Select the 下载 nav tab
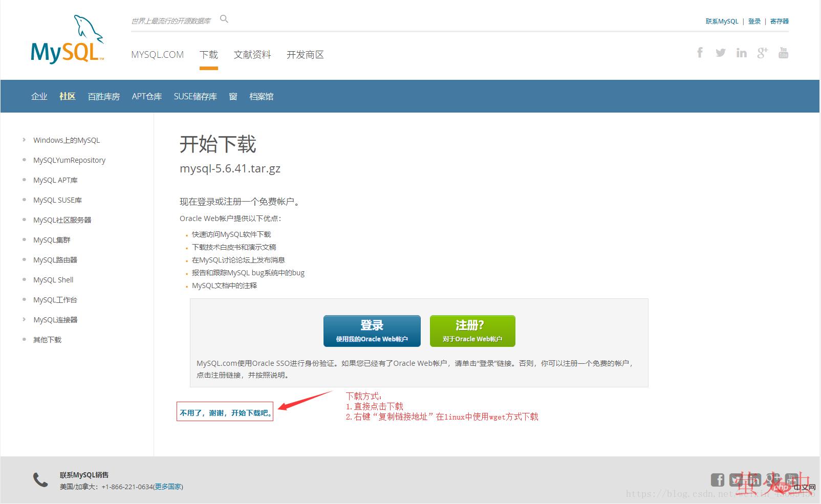 (x=209, y=55)
